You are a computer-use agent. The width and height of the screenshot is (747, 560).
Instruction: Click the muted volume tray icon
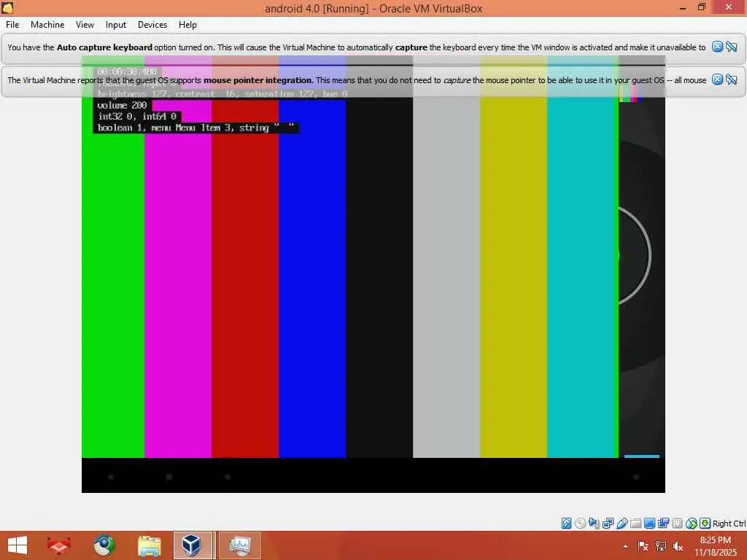678,546
